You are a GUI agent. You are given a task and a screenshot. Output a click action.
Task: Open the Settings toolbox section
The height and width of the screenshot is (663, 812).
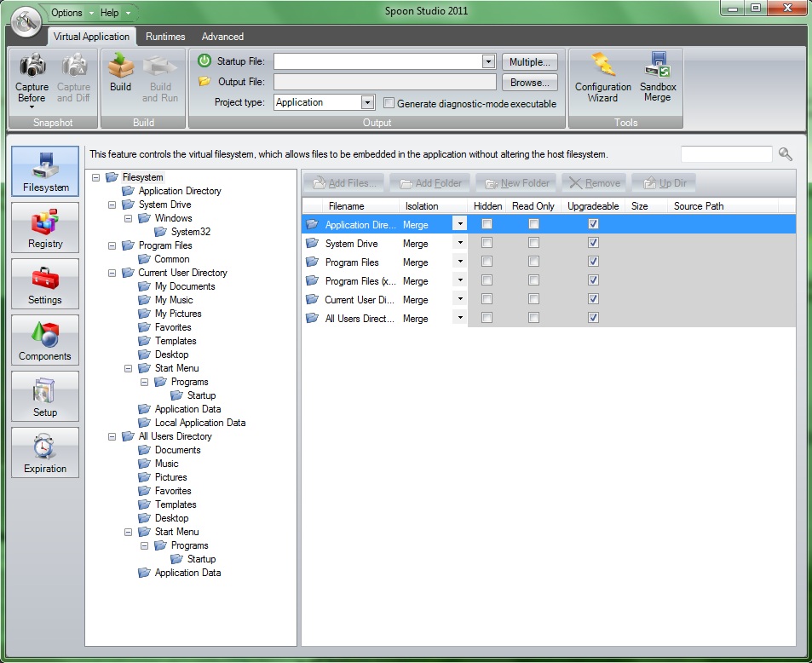tap(45, 284)
